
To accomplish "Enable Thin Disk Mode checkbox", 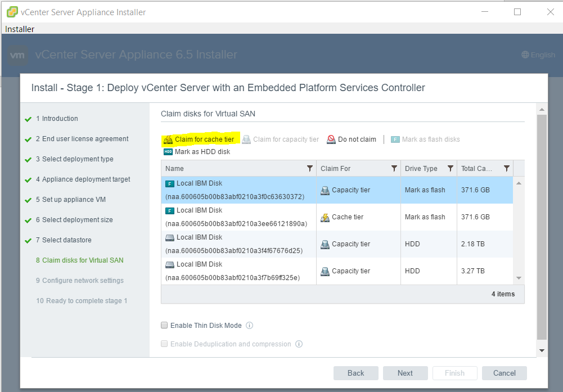I will [x=164, y=325].
